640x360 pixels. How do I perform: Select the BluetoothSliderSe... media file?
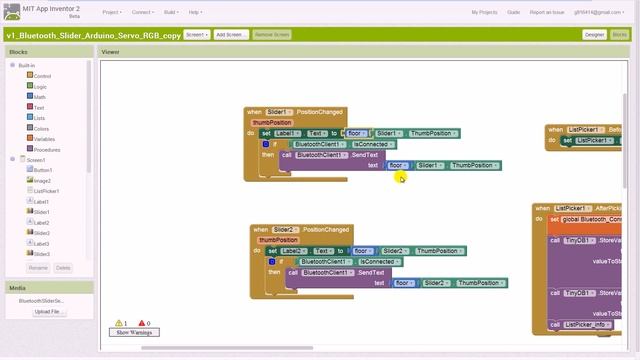41,301
